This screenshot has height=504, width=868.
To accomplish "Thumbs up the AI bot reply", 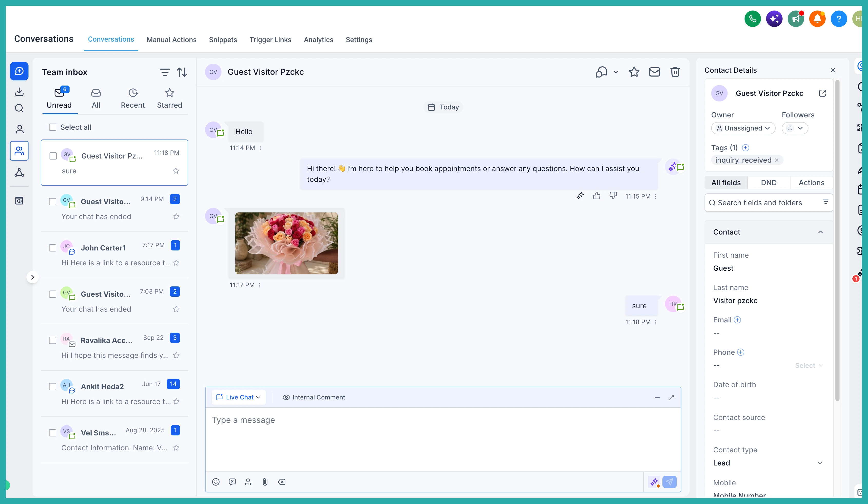I will [596, 196].
